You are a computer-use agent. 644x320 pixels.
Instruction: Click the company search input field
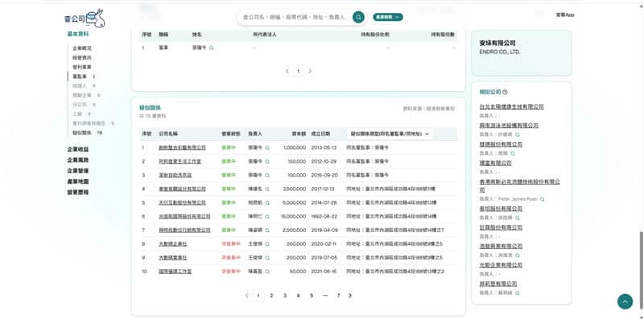click(x=294, y=17)
